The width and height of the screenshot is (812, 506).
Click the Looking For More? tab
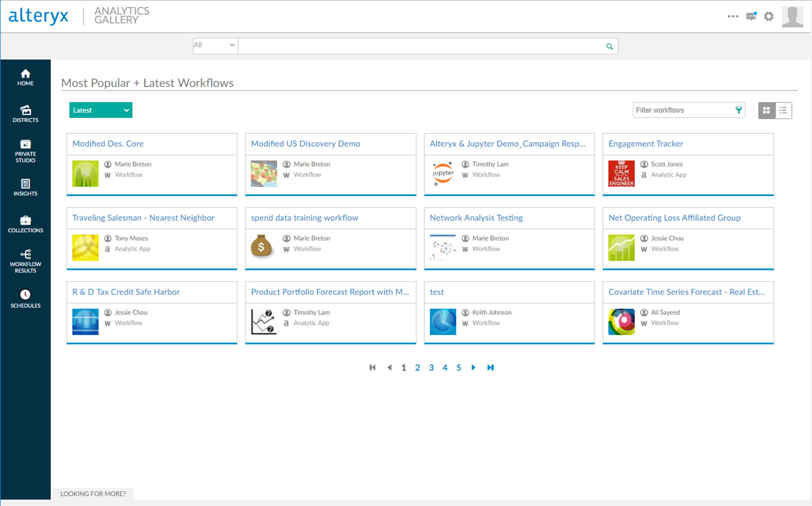pos(93,494)
